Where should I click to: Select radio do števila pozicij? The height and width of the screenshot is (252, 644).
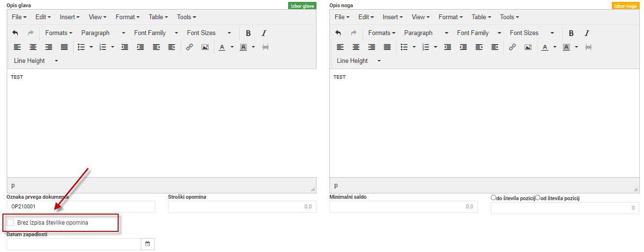(493, 198)
